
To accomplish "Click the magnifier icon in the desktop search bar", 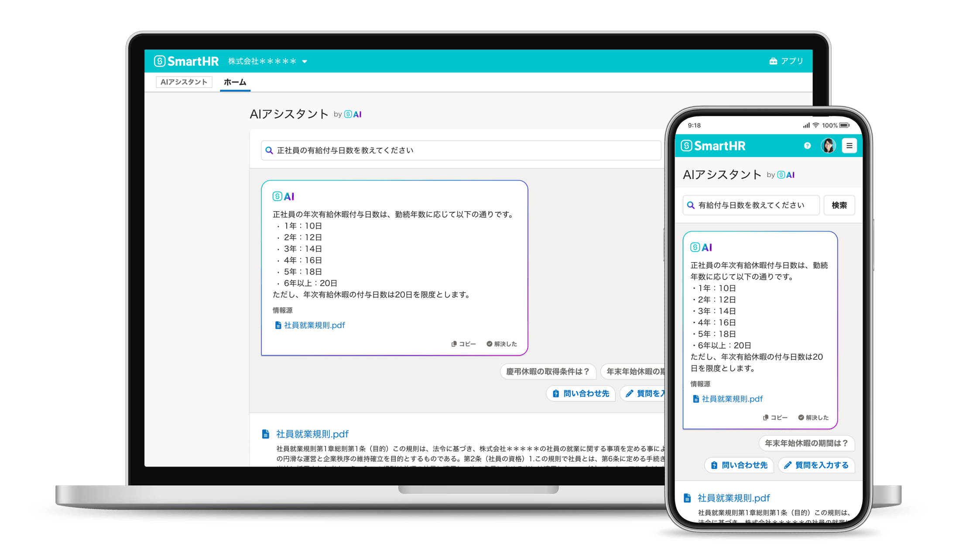I will click(x=270, y=150).
